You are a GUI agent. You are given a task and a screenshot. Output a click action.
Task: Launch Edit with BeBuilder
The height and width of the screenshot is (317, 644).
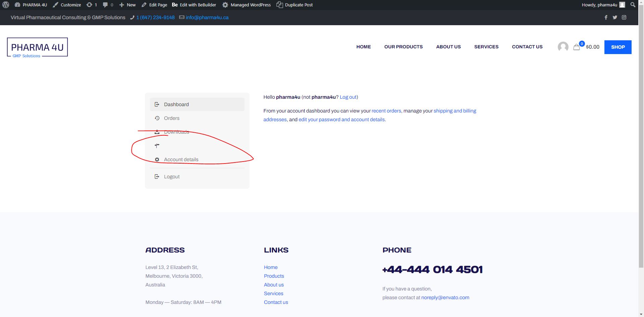tap(194, 5)
